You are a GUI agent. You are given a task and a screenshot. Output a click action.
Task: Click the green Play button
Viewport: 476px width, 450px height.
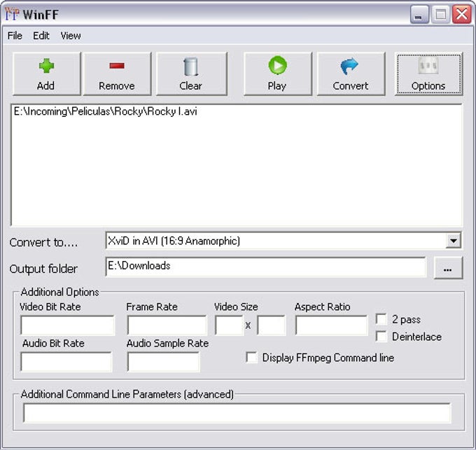coord(277,73)
